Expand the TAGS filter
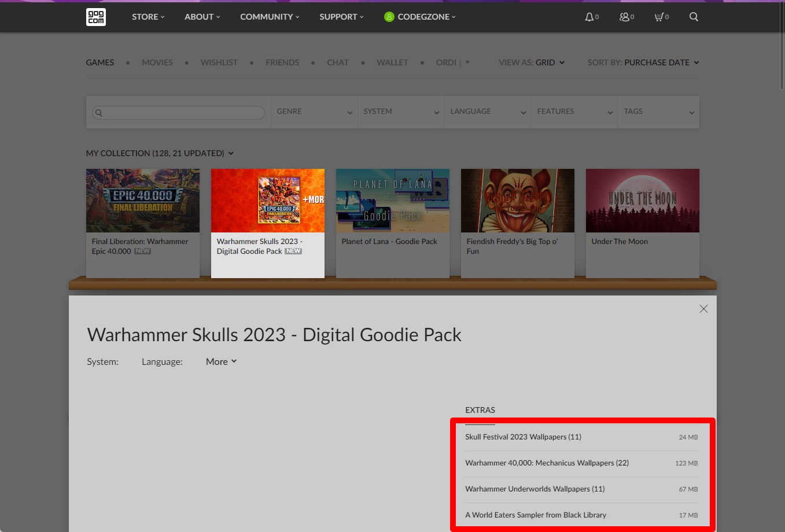The width and height of the screenshot is (785, 532). (659, 112)
